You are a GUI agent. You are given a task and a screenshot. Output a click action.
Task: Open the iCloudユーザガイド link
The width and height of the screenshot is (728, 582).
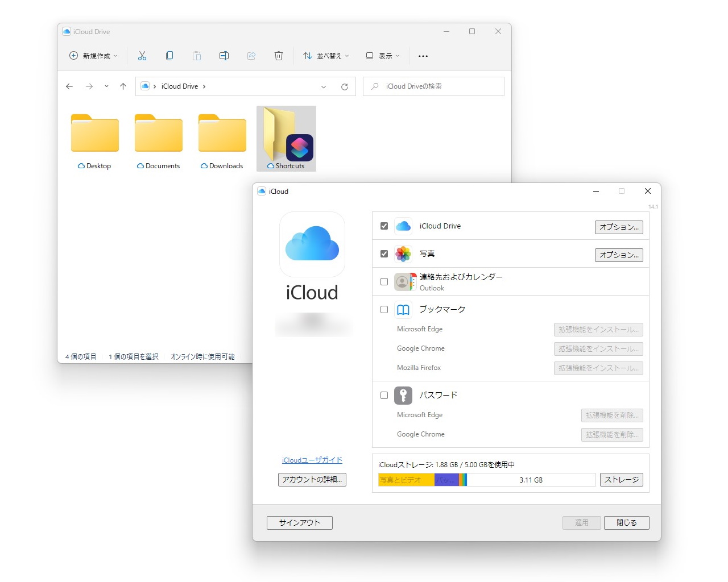pyautogui.click(x=312, y=460)
